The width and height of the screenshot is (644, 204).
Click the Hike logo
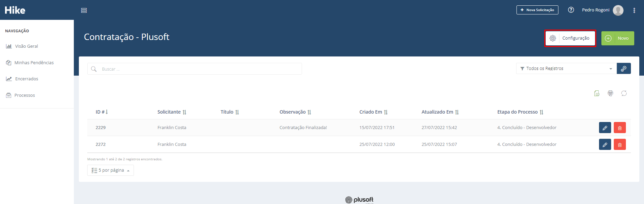[x=15, y=10]
